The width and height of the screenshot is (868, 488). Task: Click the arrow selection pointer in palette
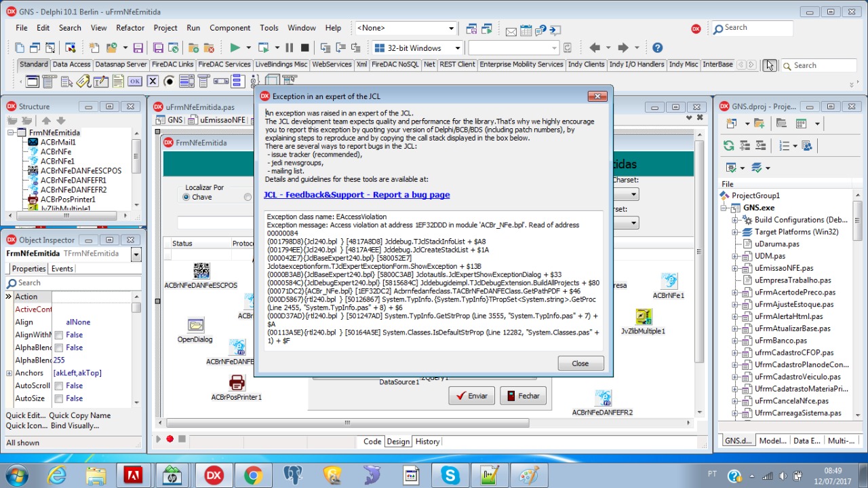pos(769,65)
